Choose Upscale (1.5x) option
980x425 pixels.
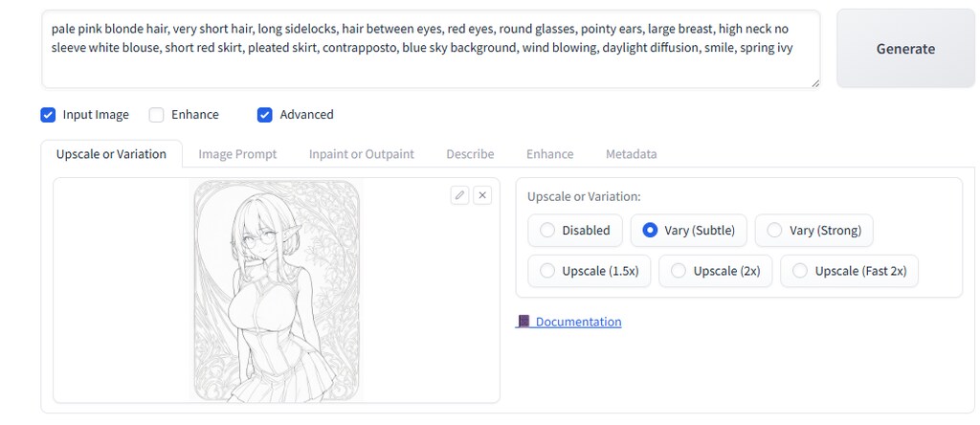coord(547,271)
